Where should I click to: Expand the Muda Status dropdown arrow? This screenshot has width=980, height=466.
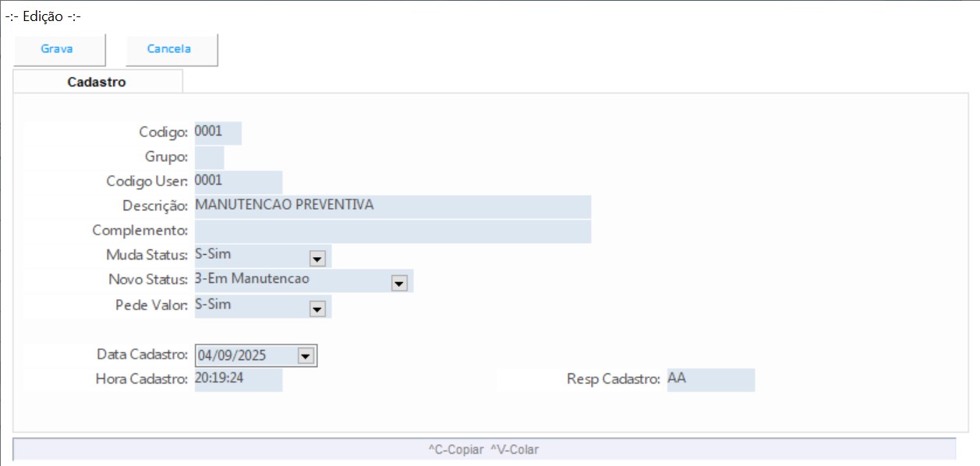(317, 258)
